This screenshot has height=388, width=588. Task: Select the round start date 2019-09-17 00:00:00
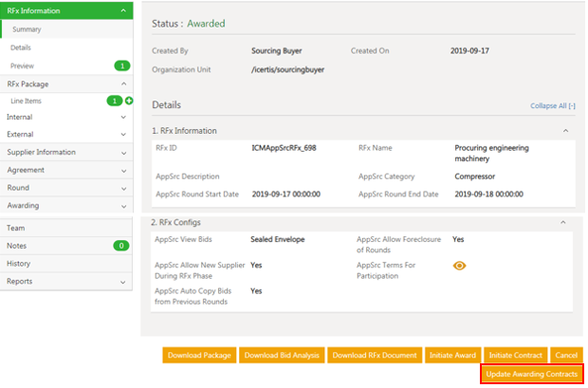(x=285, y=194)
